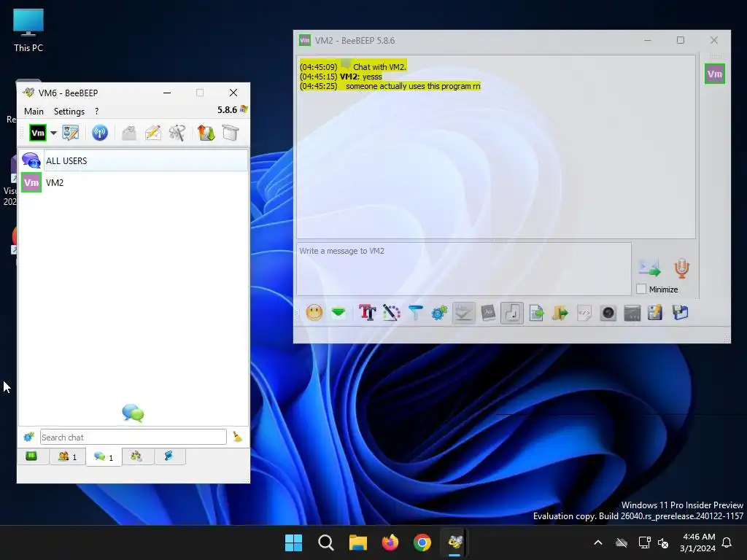Click the blue broadcast antenna icon
Screen dimensions: 747x560
point(99,133)
